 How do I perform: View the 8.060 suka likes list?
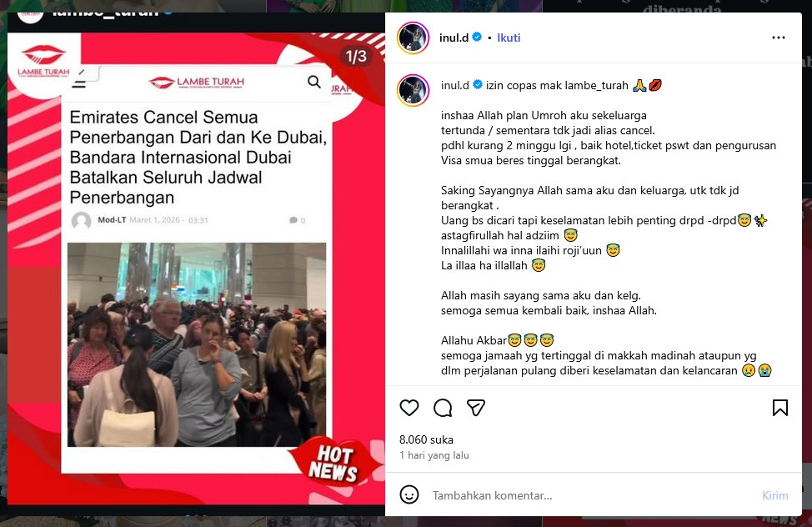(x=426, y=439)
